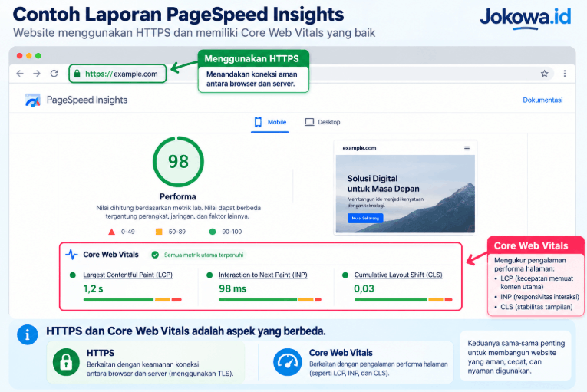Viewport: 587px width, 392px height.
Task: Switch to the Desktop tab
Action: point(322,123)
